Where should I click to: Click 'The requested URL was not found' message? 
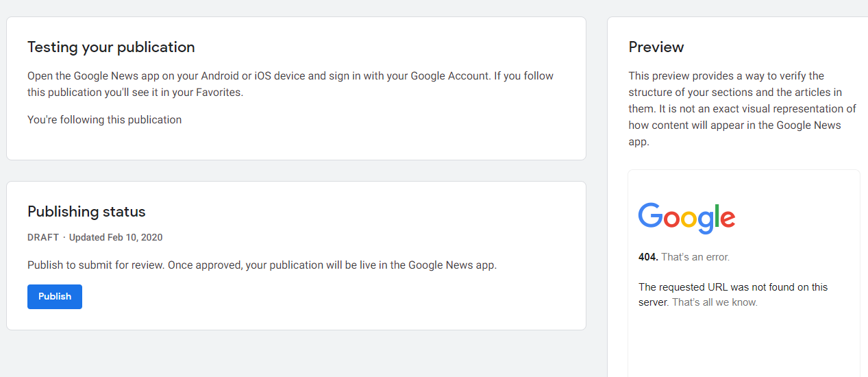pyautogui.click(x=733, y=287)
